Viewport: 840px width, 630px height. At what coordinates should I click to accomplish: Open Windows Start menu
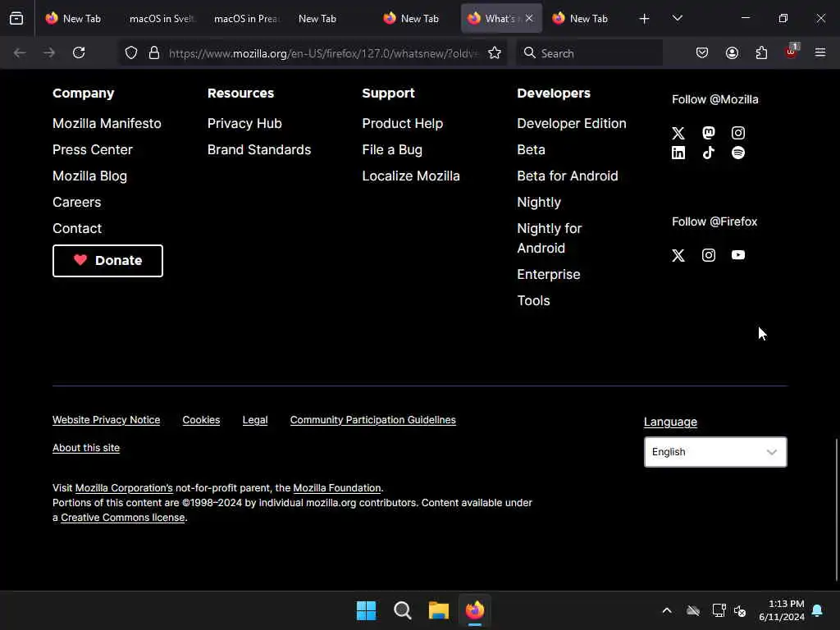pos(367,610)
